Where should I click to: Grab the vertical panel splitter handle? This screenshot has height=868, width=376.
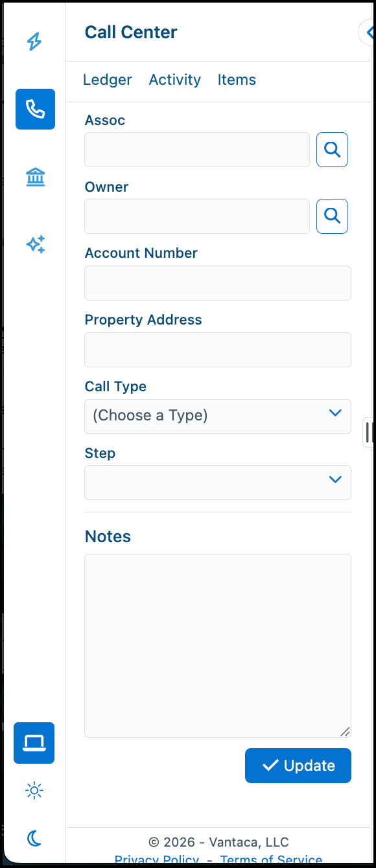click(369, 432)
